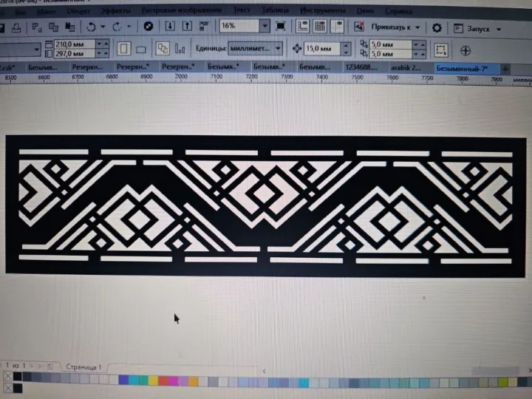Open the search content icon
Viewport: 532px width, 399px height.
149,26
